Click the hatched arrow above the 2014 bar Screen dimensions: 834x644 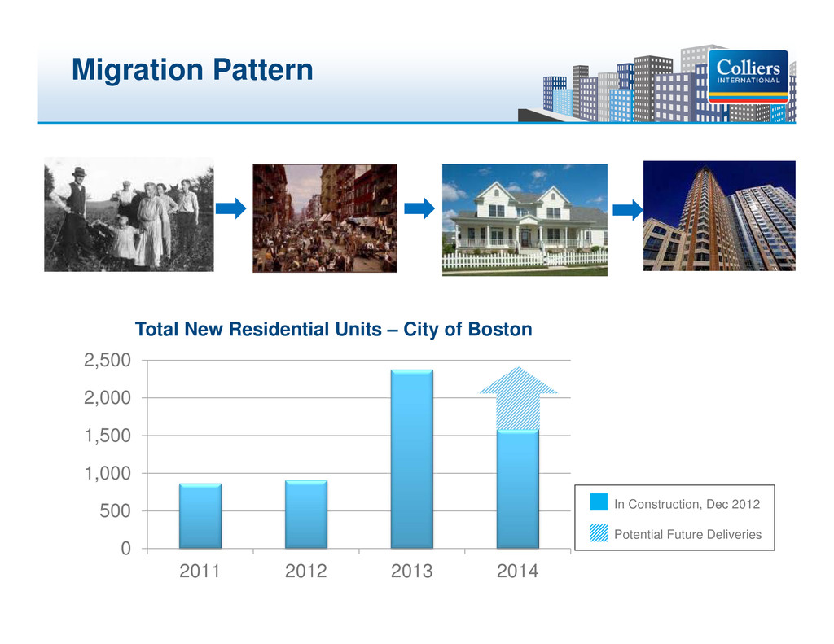[518, 398]
